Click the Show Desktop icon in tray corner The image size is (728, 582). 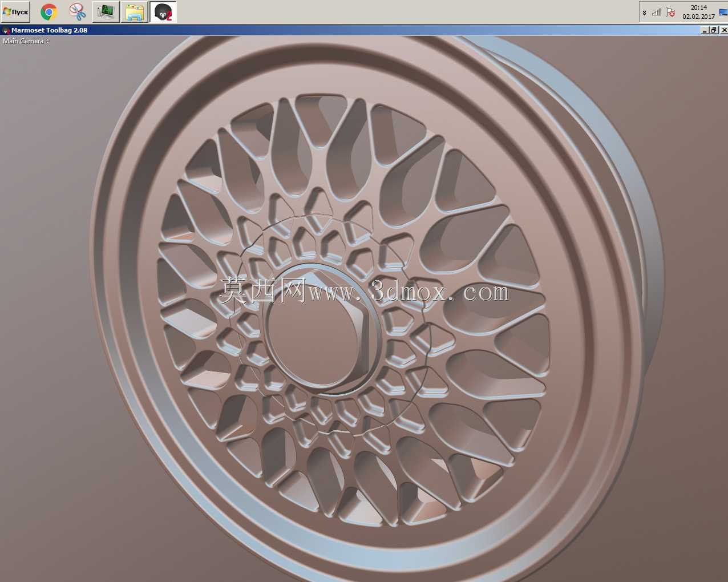[x=723, y=12]
